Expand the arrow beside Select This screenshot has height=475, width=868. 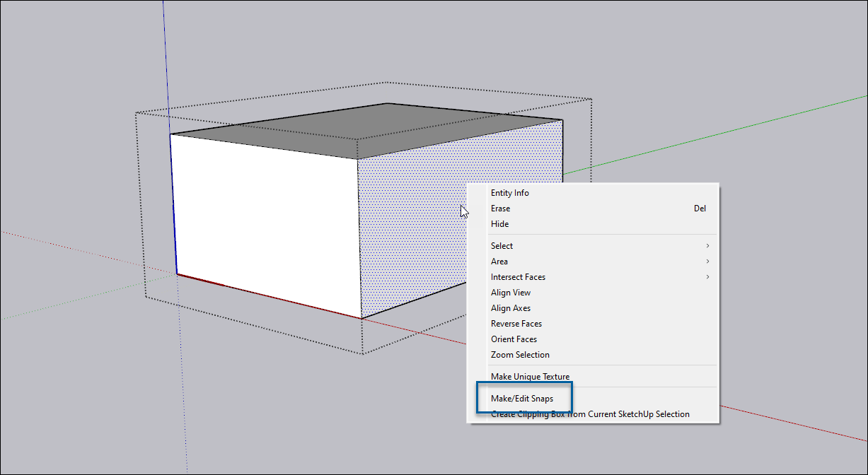point(707,246)
